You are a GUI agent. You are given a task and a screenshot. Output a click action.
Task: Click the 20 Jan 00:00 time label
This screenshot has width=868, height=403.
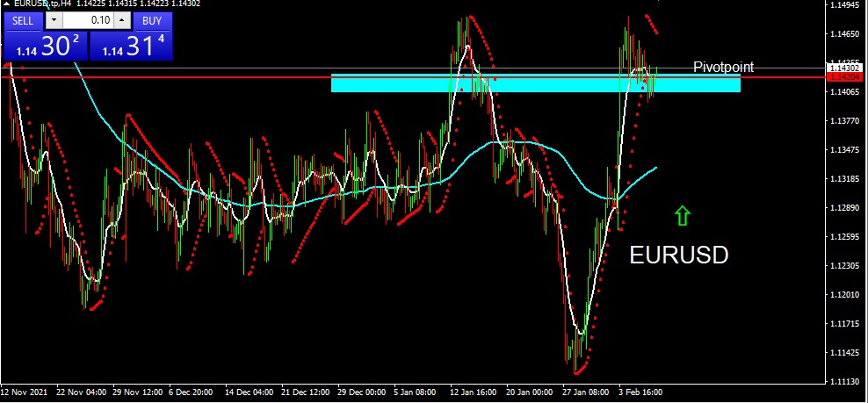click(531, 392)
